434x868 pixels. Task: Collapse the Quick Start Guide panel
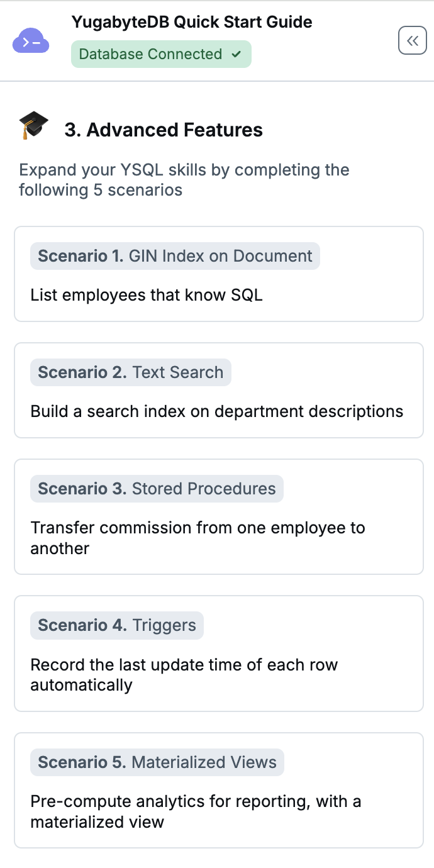pyautogui.click(x=413, y=41)
